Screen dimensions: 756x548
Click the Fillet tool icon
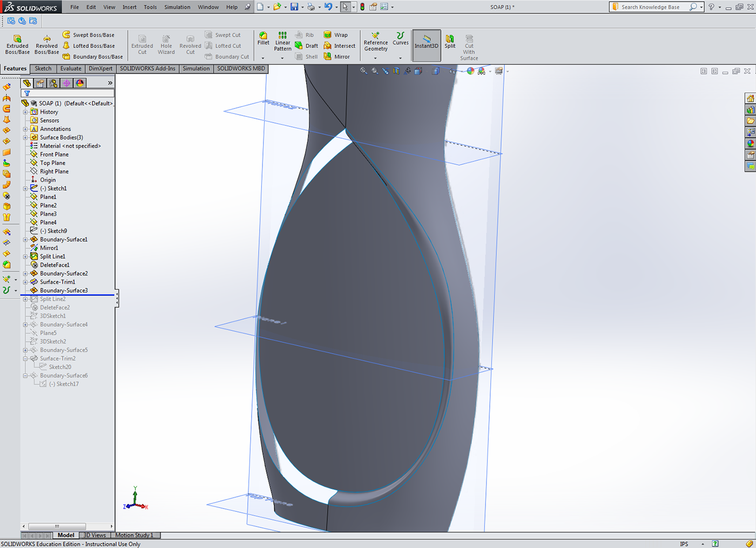pyautogui.click(x=263, y=36)
